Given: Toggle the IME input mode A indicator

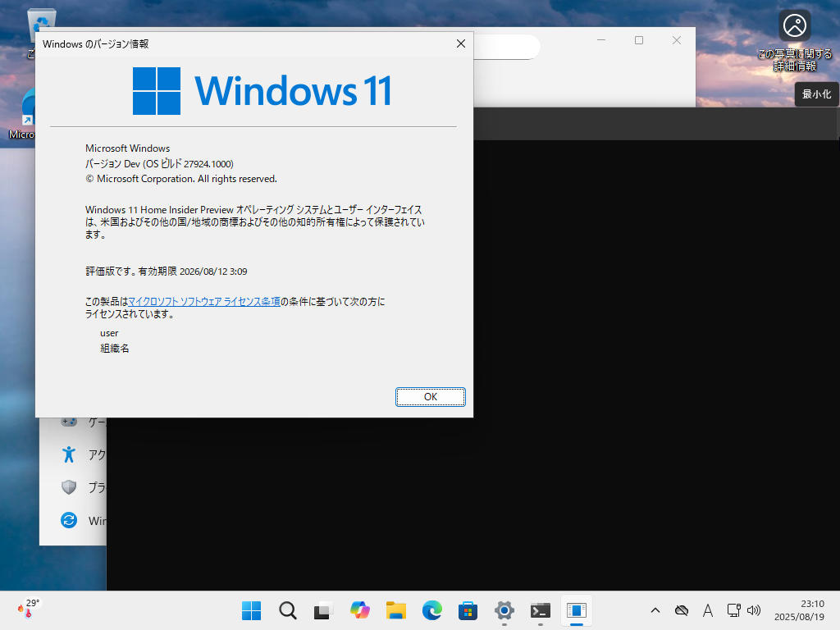Looking at the screenshot, I should click(x=708, y=610).
